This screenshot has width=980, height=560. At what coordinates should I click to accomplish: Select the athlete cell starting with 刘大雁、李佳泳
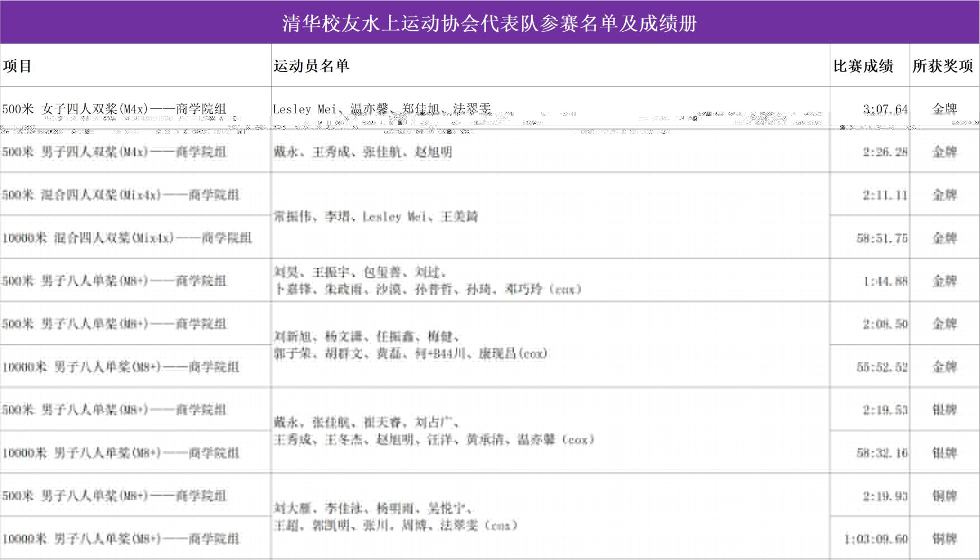tap(551, 516)
